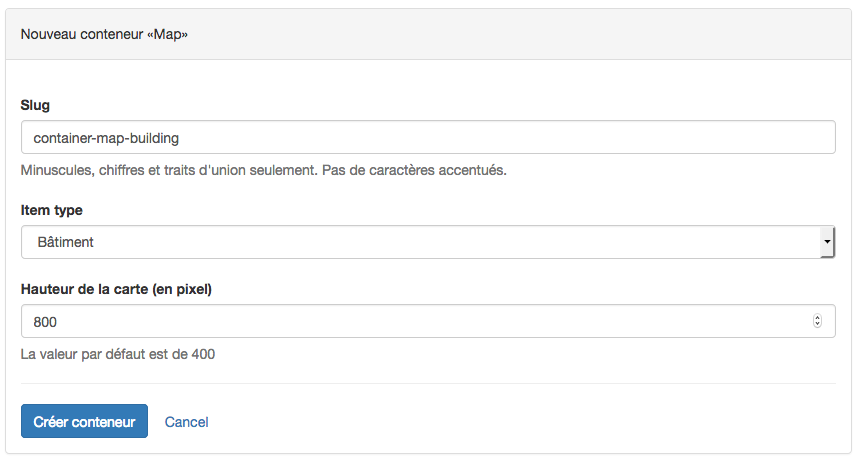Click the 800 value in the height field

[x=46, y=321]
